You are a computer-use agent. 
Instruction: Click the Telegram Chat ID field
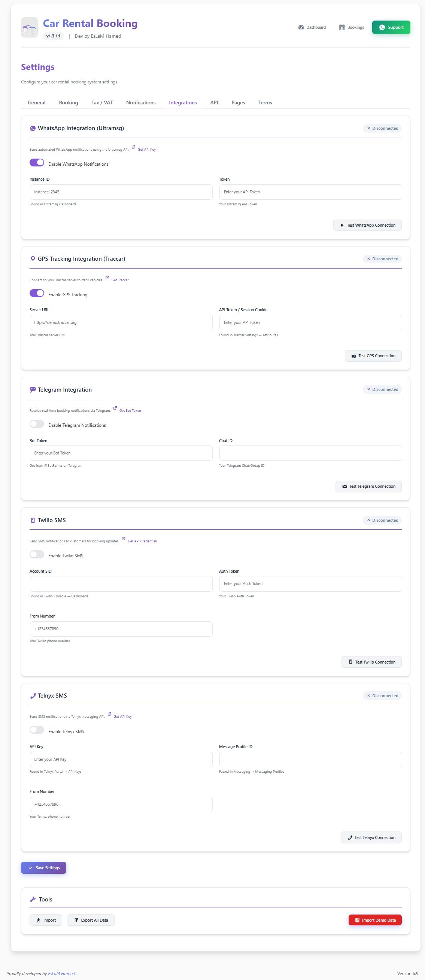[x=310, y=453]
